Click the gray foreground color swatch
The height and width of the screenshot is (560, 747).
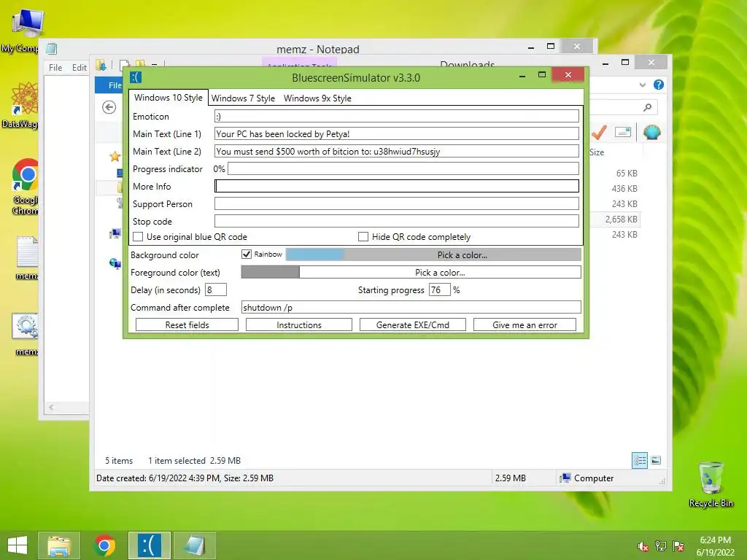(270, 273)
